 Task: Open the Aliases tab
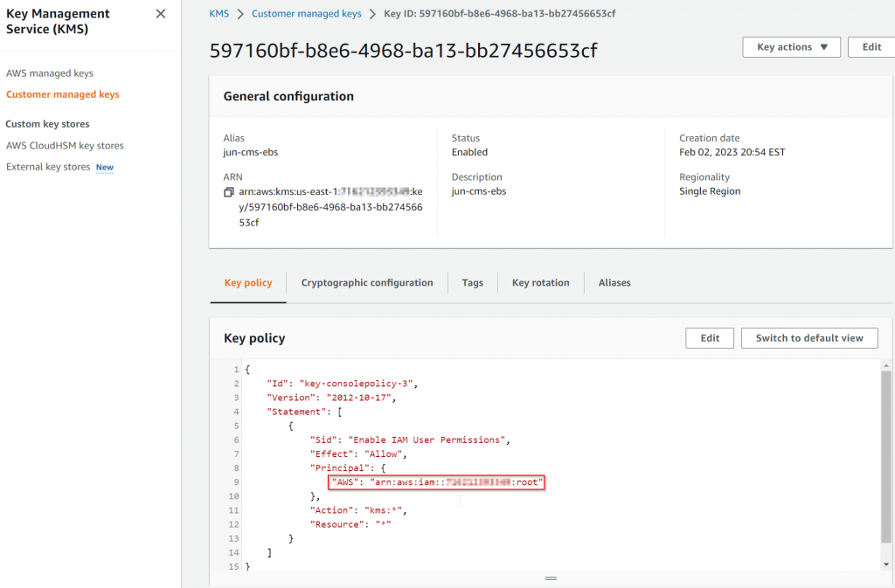pyautogui.click(x=614, y=283)
